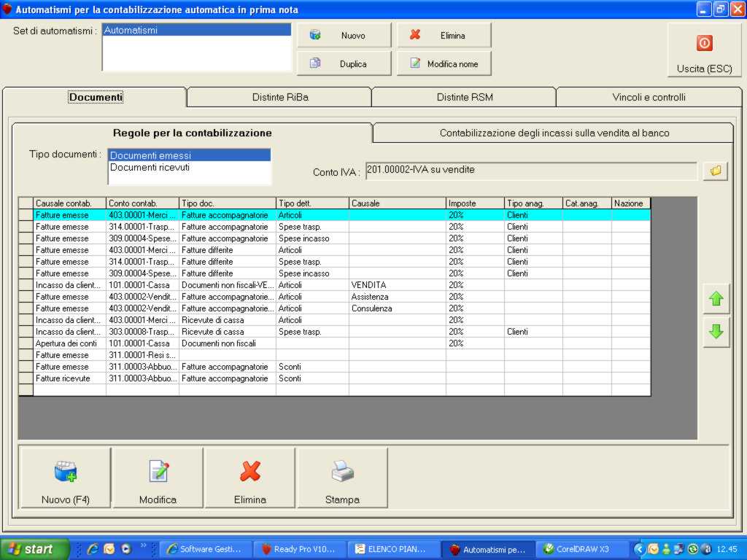
Task: Click the Stampa printer button
Action: [342, 478]
